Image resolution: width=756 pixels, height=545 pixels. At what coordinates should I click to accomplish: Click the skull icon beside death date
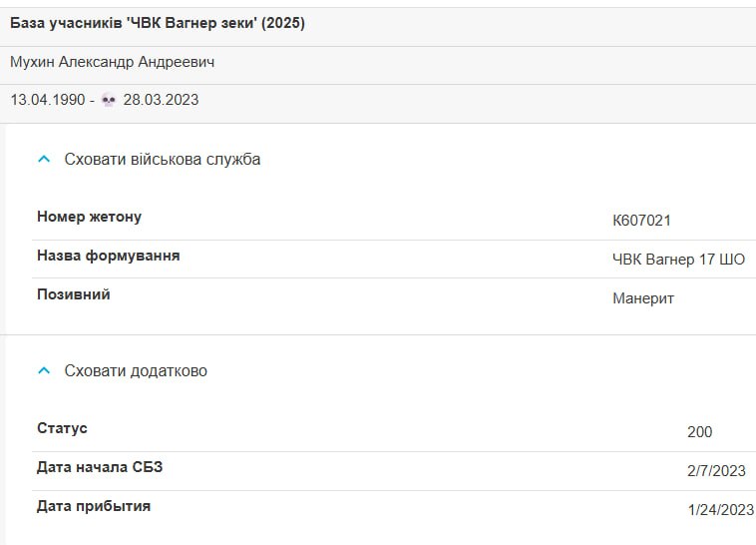coord(109,100)
